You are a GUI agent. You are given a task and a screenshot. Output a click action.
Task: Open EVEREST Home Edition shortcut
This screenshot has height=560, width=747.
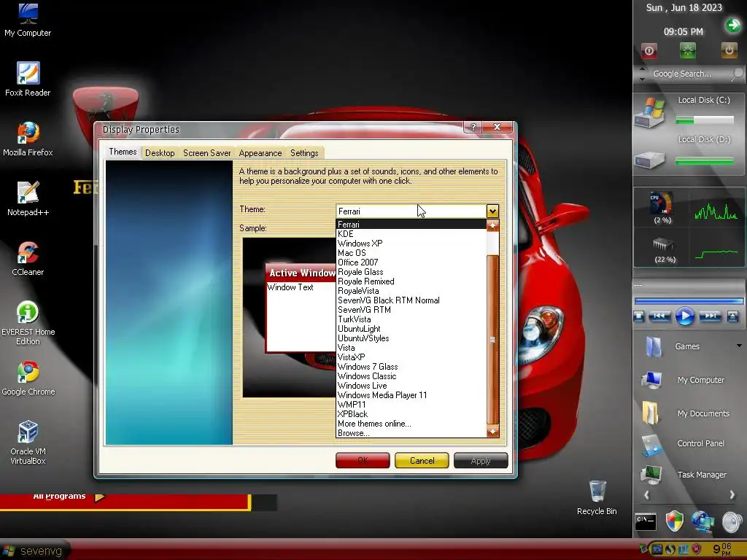pyautogui.click(x=28, y=323)
